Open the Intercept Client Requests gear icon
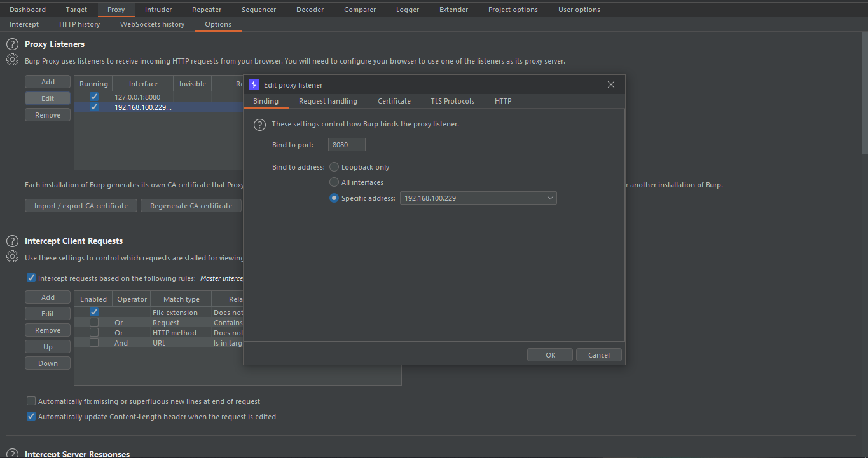 (12, 257)
